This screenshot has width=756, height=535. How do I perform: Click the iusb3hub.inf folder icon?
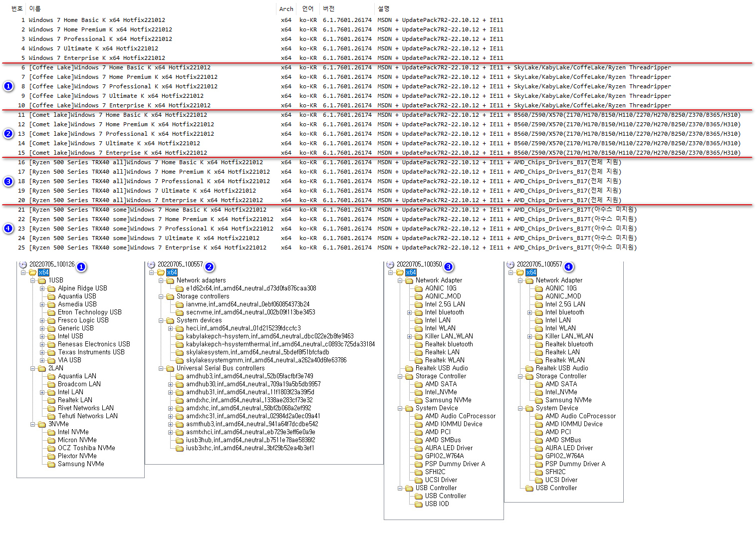pos(180,440)
